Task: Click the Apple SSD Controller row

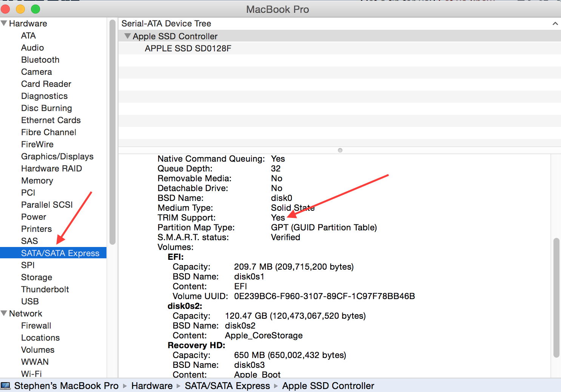Action: pyautogui.click(x=339, y=36)
